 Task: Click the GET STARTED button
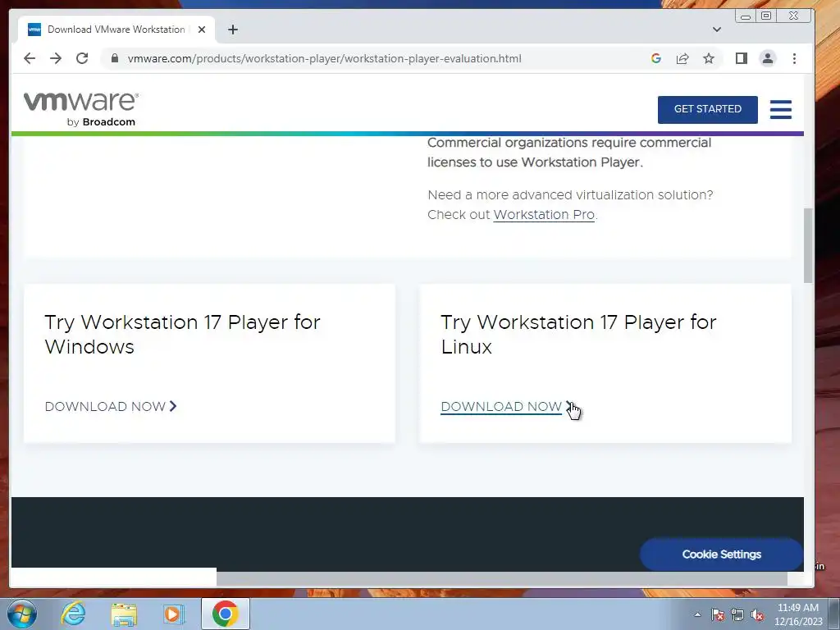[708, 109]
